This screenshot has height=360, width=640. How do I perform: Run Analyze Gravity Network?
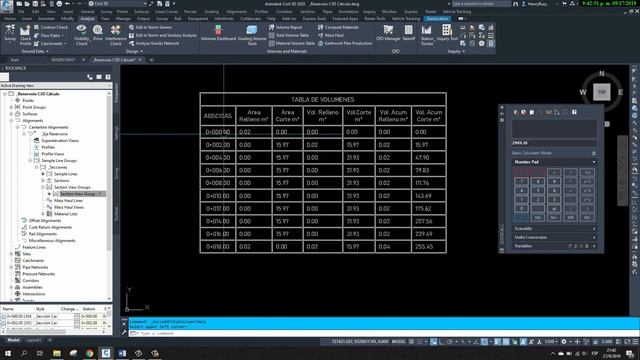pos(154,43)
